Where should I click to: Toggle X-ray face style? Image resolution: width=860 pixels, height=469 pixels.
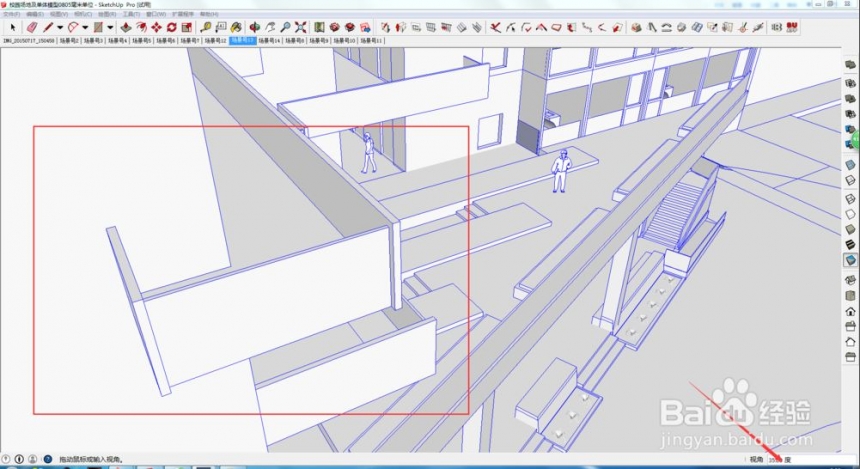click(850, 165)
